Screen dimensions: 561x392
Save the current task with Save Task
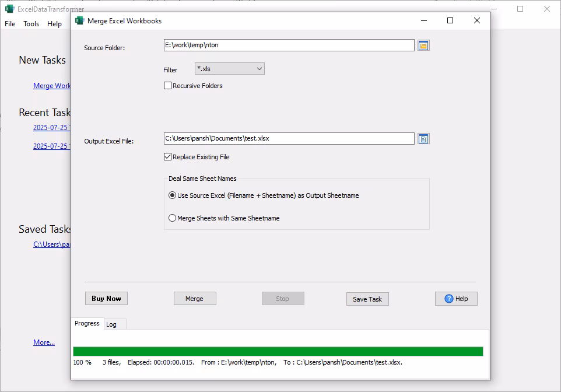(367, 299)
